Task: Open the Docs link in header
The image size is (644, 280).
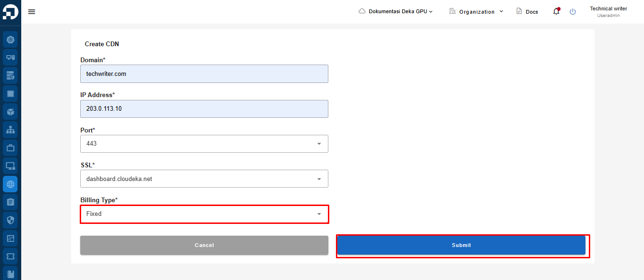Action: 527,11
